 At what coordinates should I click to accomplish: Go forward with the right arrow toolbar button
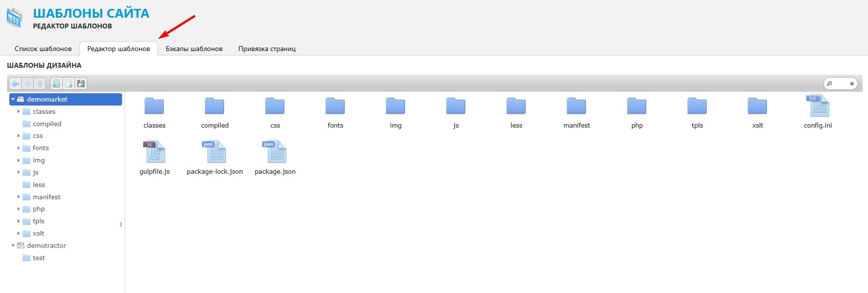click(x=27, y=83)
